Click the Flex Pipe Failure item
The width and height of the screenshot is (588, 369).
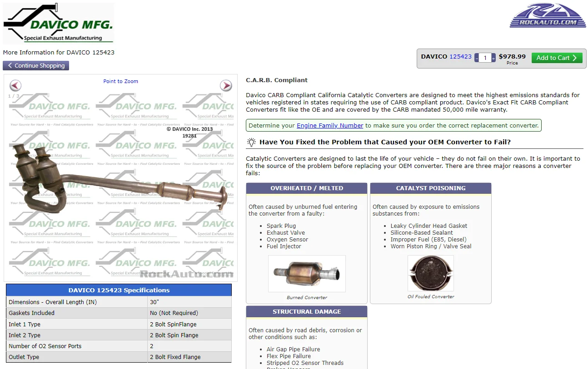pos(289,356)
